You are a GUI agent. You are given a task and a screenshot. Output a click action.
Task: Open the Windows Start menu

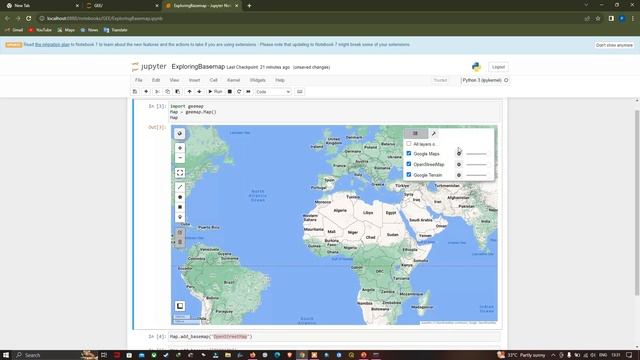pyautogui.click(x=6, y=355)
